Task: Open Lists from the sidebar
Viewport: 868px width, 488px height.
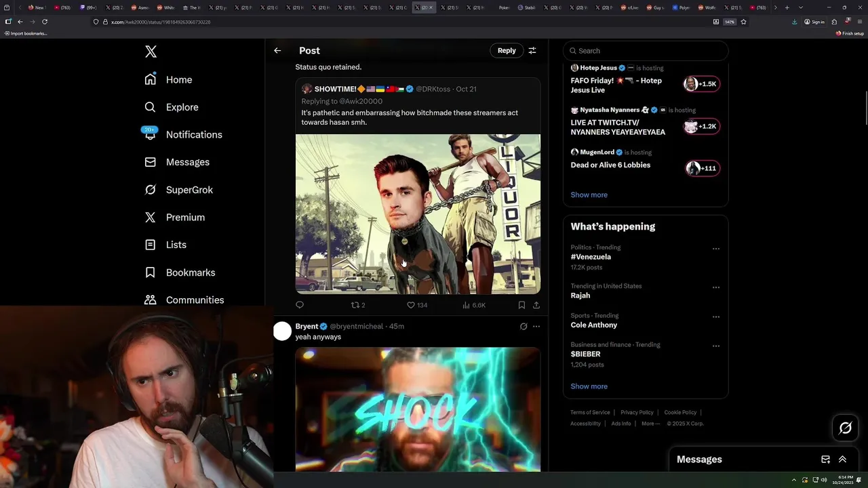Action: point(165,245)
